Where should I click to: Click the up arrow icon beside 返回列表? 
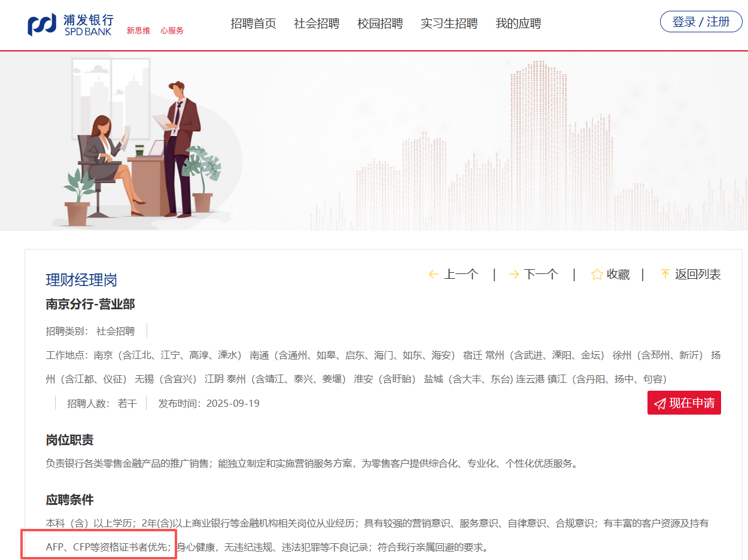tap(665, 274)
